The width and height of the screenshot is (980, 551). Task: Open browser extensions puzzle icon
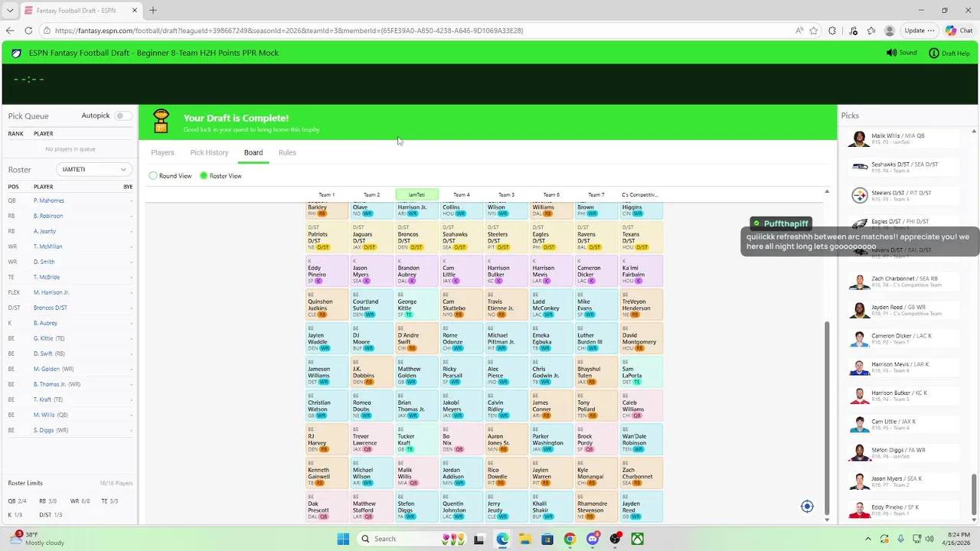[833, 31]
